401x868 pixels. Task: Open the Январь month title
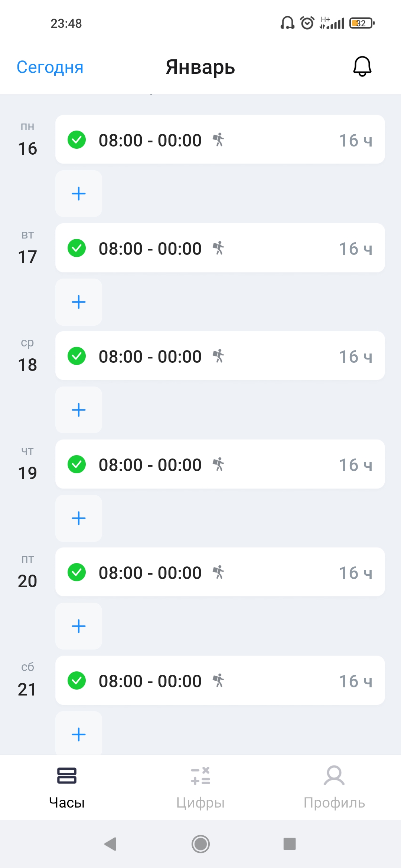[x=200, y=67]
